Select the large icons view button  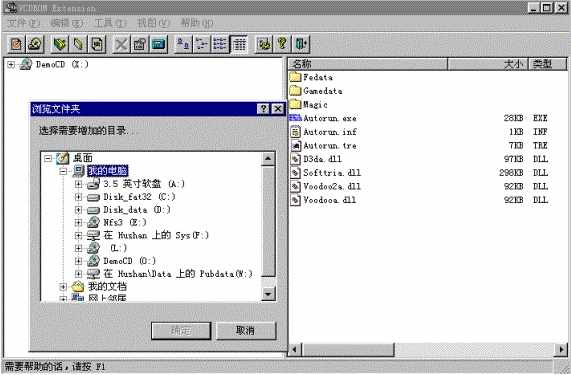click(x=183, y=44)
